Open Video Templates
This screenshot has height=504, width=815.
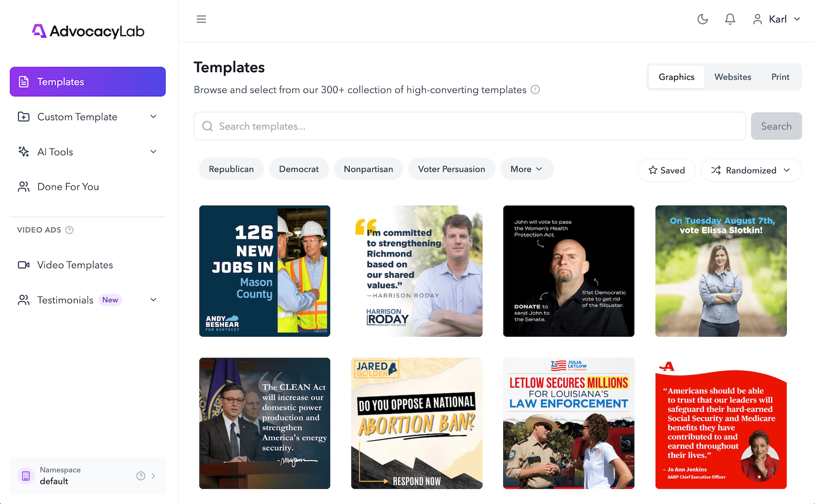point(88,265)
